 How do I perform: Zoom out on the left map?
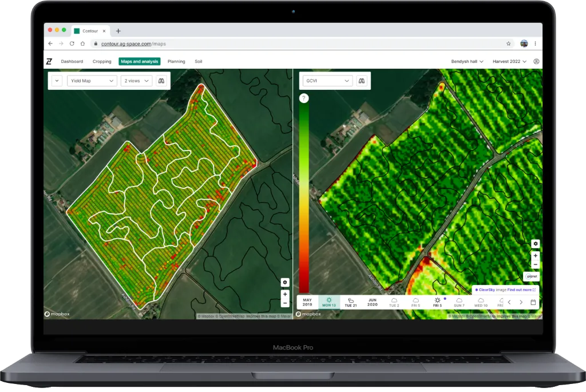pyautogui.click(x=285, y=303)
